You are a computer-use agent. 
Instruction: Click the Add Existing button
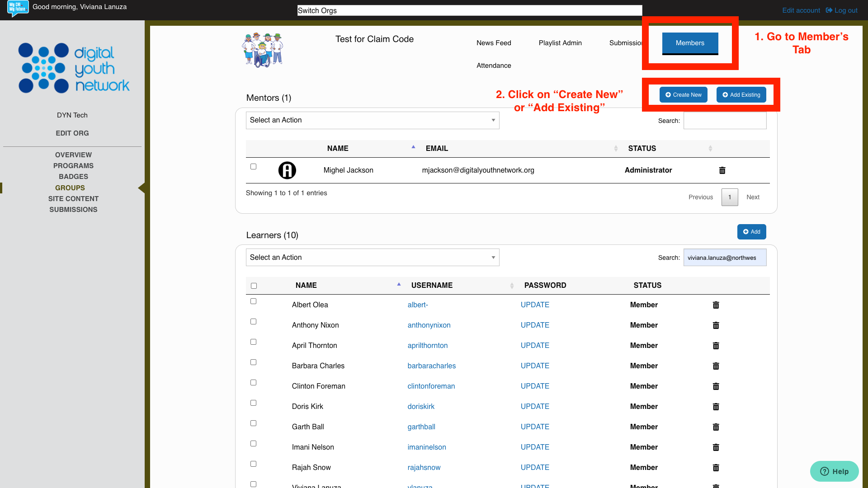(741, 95)
